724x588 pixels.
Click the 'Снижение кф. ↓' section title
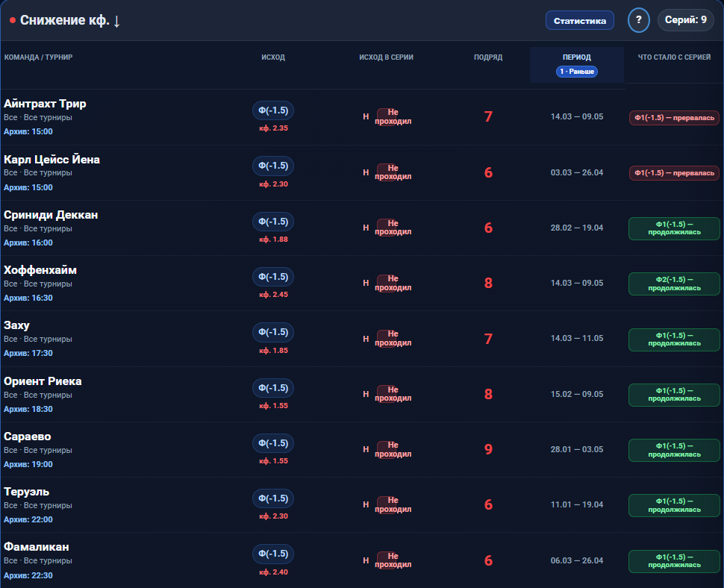(x=69, y=20)
